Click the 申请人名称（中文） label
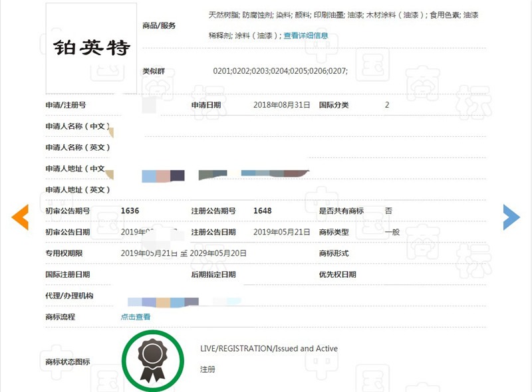The height and width of the screenshot is (392, 532). click(x=78, y=126)
